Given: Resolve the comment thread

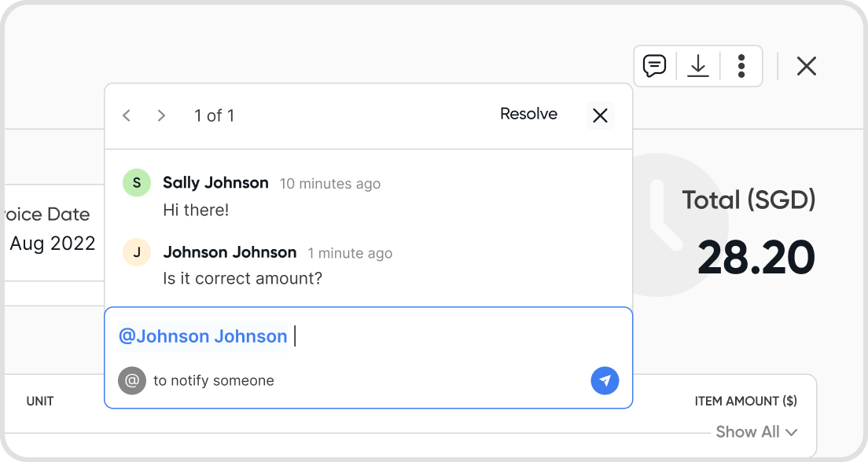Looking at the screenshot, I should (x=528, y=115).
